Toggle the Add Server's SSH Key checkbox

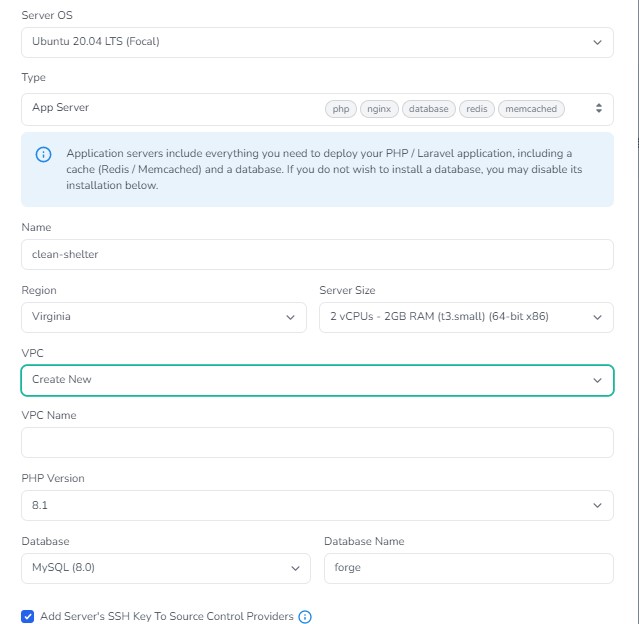28,617
